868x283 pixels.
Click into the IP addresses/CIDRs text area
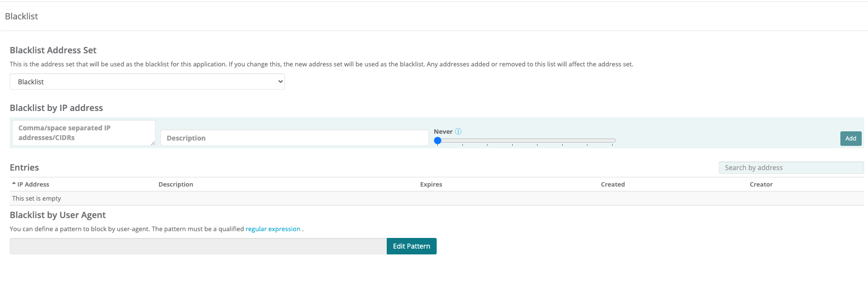click(83, 133)
